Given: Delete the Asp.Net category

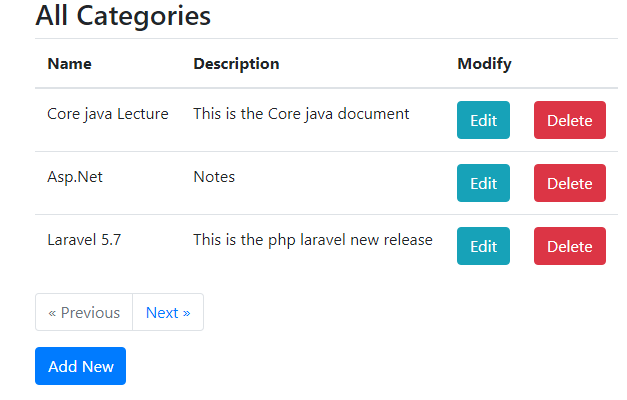Looking at the screenshot, I should point(569,183).
